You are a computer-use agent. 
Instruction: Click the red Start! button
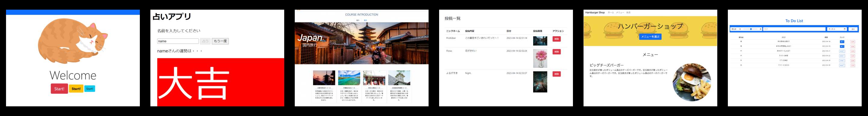tap(59, 89)
